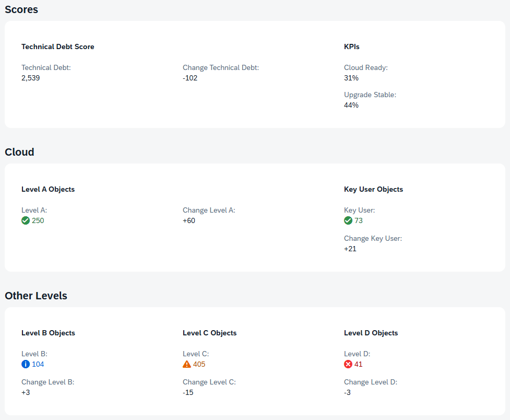Click the Change Technical Debt: label
Viewport: 510px width, 420px height.
click(221, 68)
